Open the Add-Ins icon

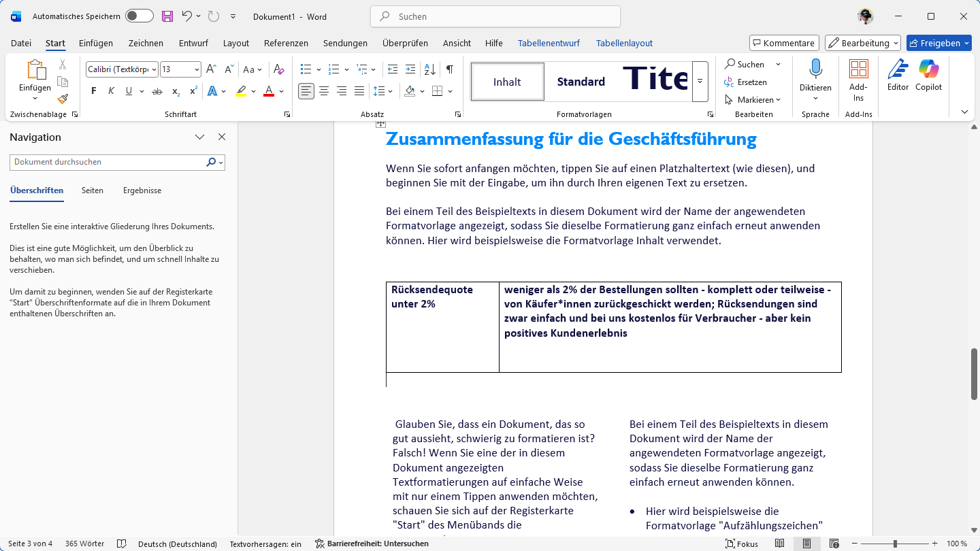[x=858, y=69]
